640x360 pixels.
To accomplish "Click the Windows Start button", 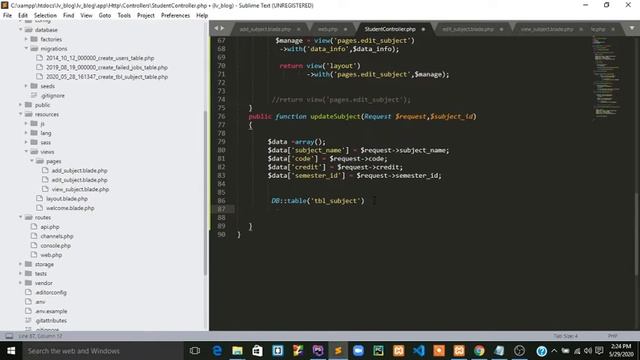I will pos(11,351).
